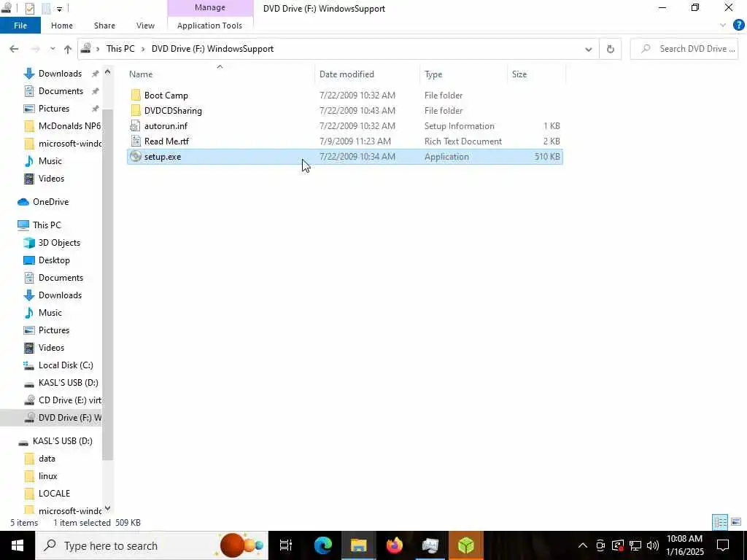Switch to Large icons view layout icon
Image resolution: width=747 pixels, height=560 pixels.
pyautogui.click(x=736, y=522)
